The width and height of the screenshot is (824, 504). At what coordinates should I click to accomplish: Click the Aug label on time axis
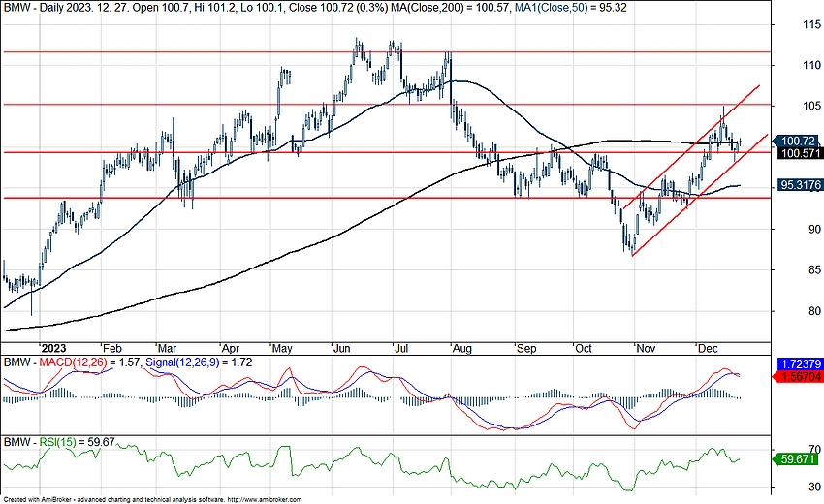(x=462, y=348)
